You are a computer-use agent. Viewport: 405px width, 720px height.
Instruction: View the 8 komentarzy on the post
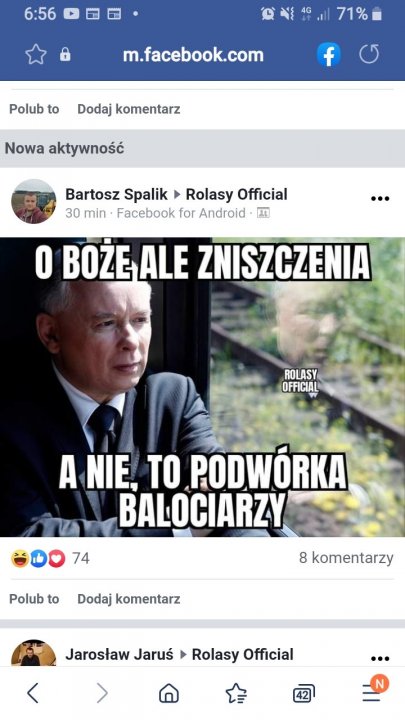coord(346,558)
